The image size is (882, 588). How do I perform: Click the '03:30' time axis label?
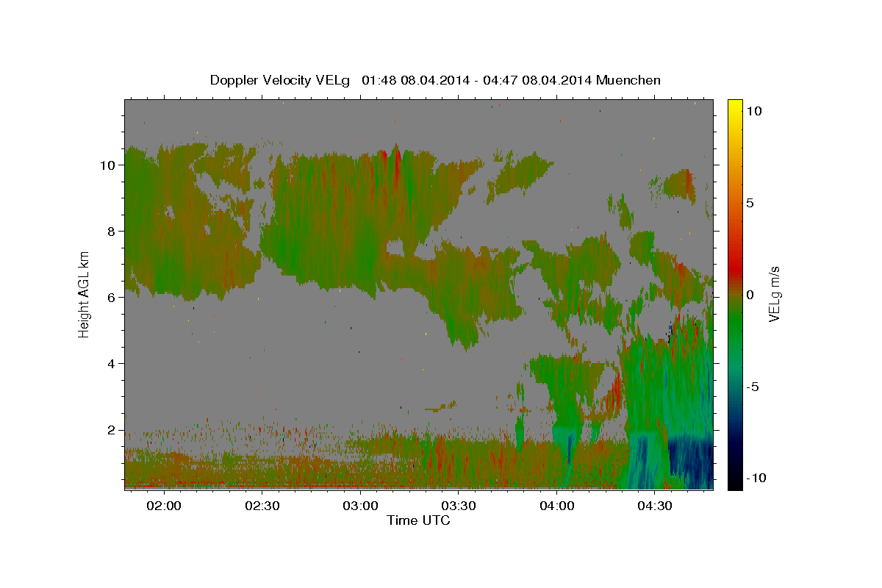pos(459,506)
